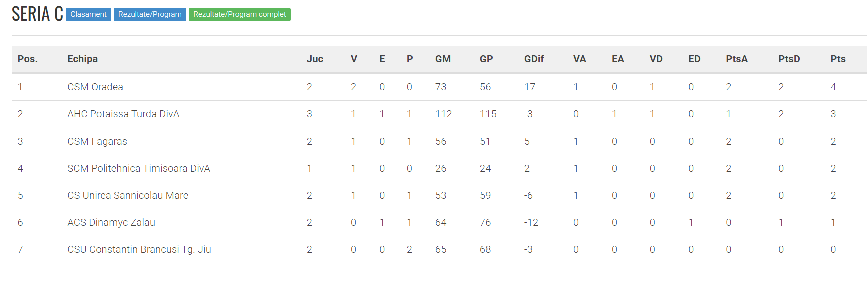
Task: Click the Juc column header
Action: tap(315, 59)
